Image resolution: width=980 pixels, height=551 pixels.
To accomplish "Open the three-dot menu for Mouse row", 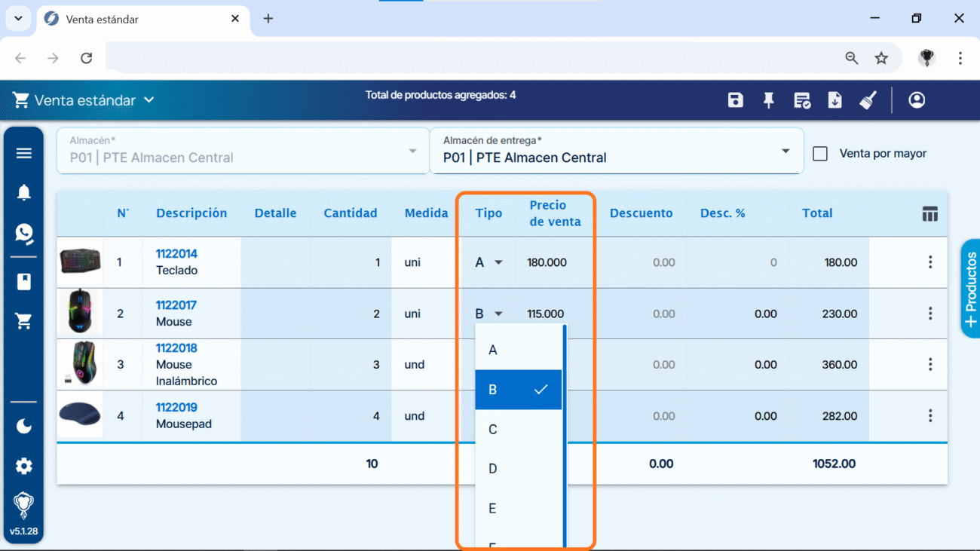I will 930,314.
